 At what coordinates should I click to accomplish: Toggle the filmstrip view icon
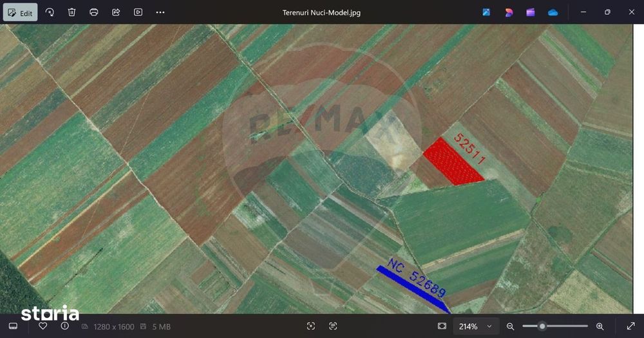pos(13,326)
